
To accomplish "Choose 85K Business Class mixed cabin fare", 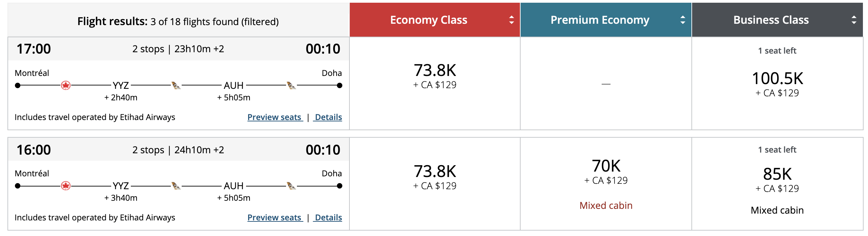I will tap(777, 180).
